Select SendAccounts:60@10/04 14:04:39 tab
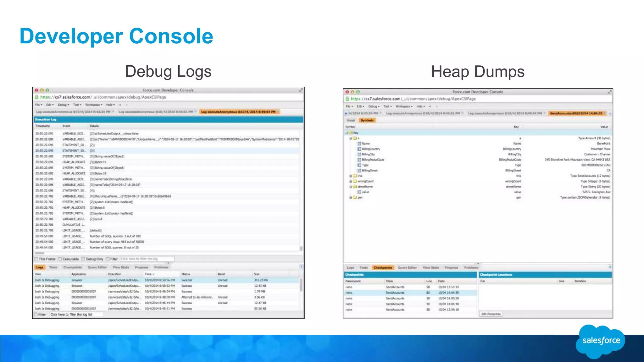This screenshot has height=362, width=644. click(577, 113)
